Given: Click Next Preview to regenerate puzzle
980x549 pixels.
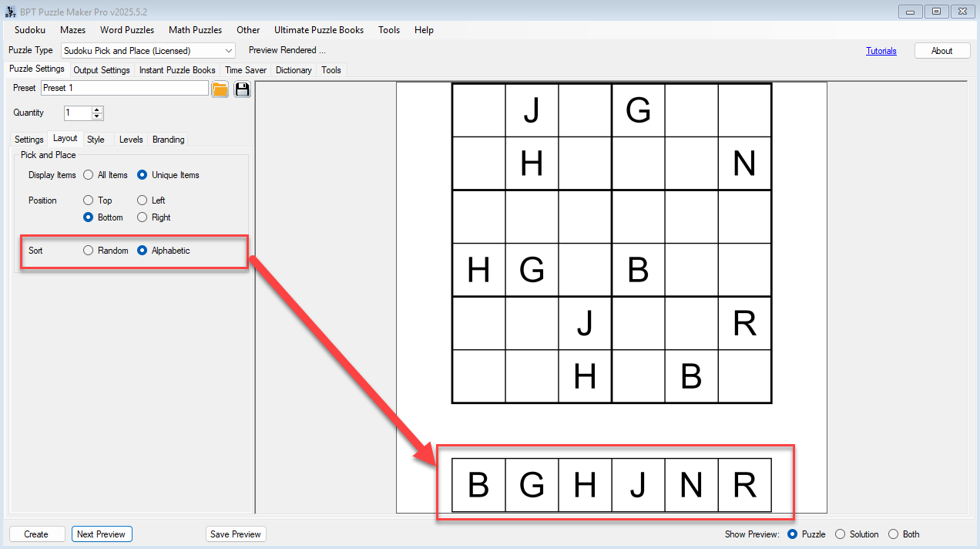Looking at the screenshot, I should (101, 534).
